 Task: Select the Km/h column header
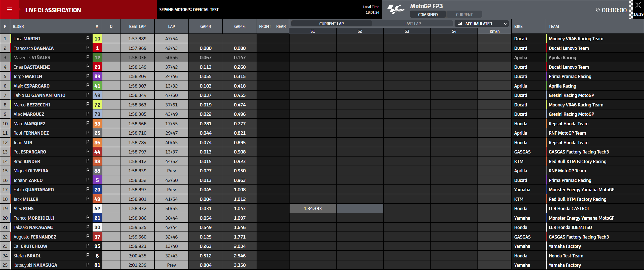tap(494, 31)
